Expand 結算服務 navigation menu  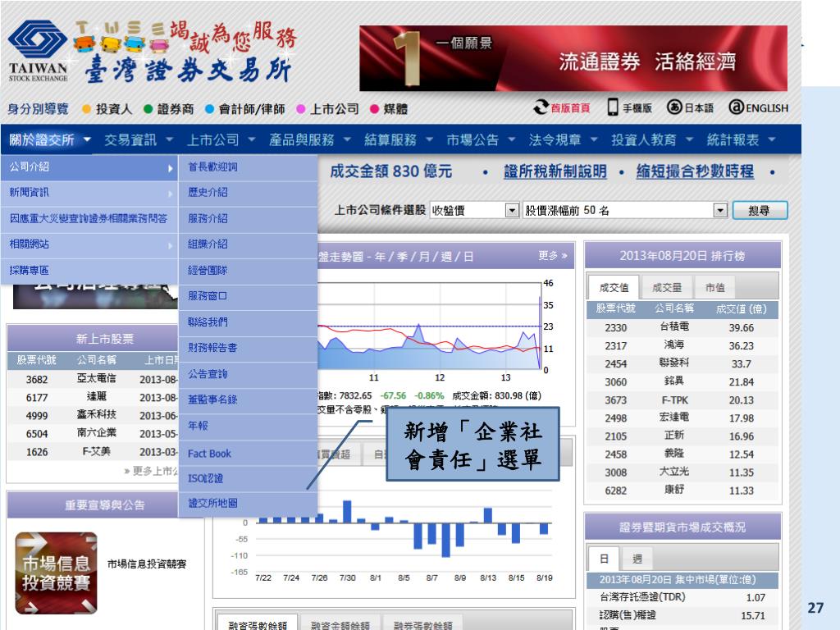[x=398, y=139]
